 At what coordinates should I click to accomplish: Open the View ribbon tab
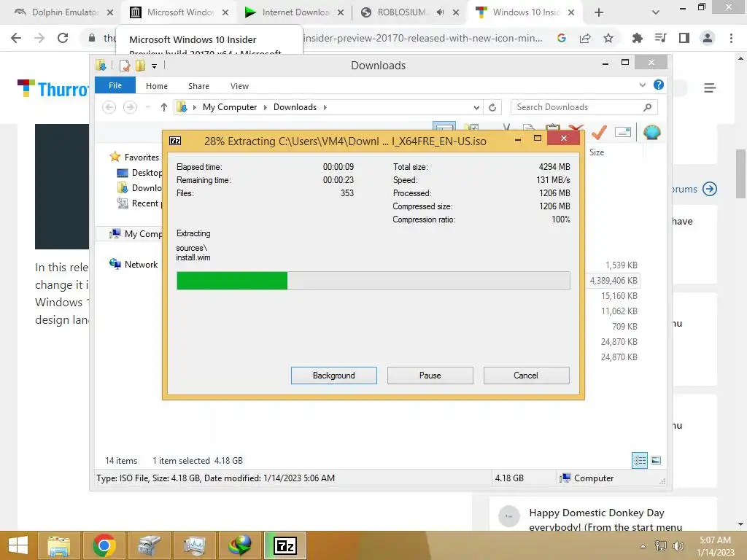pos(239,86)
